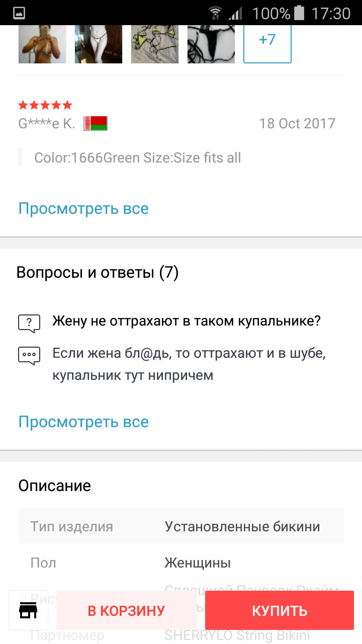
Task: Tap the Тип изделия description row
Action: pos(181,526)
